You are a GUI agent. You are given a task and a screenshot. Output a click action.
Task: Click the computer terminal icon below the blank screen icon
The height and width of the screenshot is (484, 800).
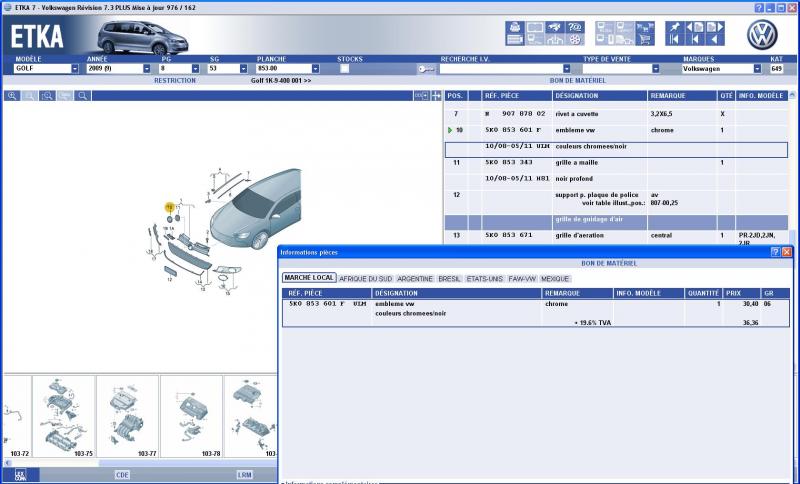coord(535,39)
